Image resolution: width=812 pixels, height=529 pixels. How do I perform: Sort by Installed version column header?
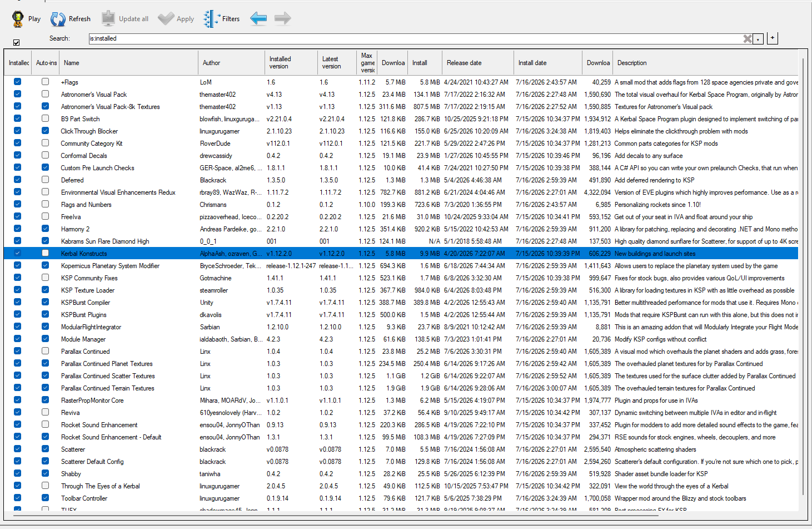(291, 63)
